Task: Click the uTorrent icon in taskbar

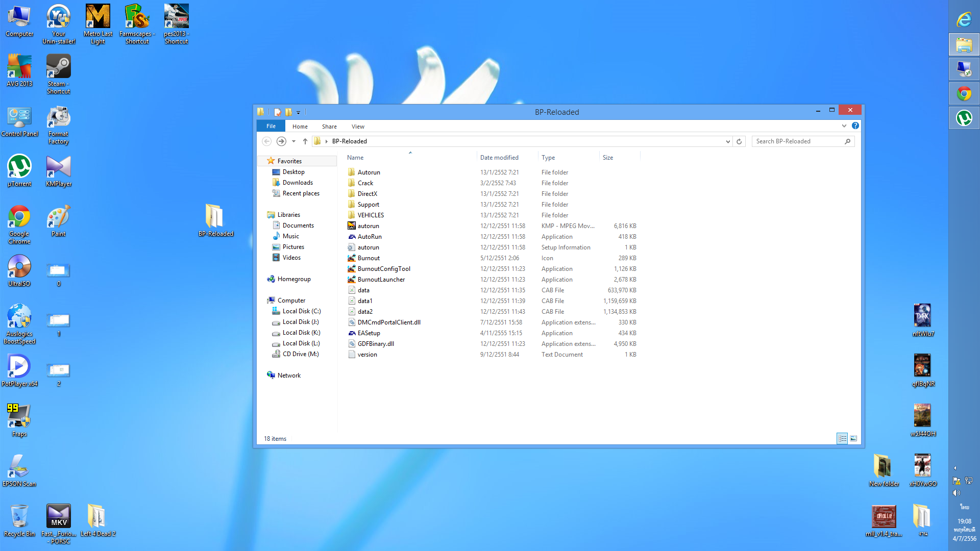Action: point(964,118)
